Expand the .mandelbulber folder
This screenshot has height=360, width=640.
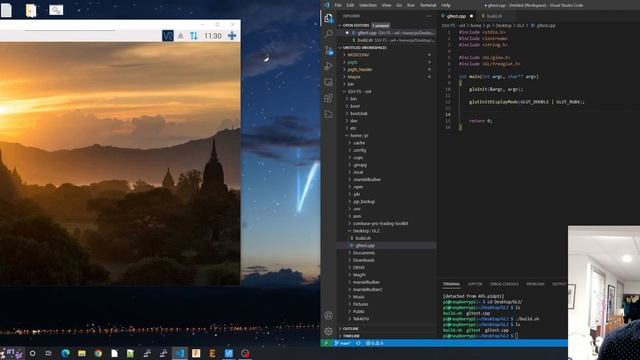pyautogui.click(x=367, y=180)
